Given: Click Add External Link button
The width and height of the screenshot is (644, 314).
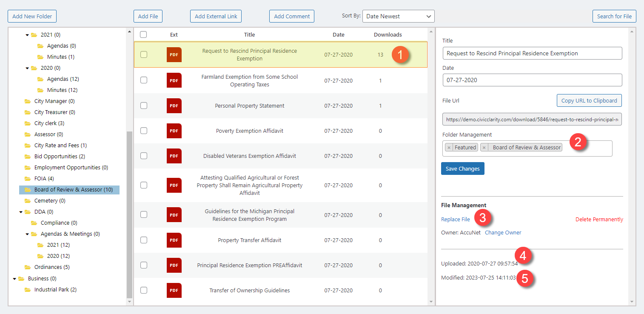Looking at the screenshot, I should pos(216,16).
